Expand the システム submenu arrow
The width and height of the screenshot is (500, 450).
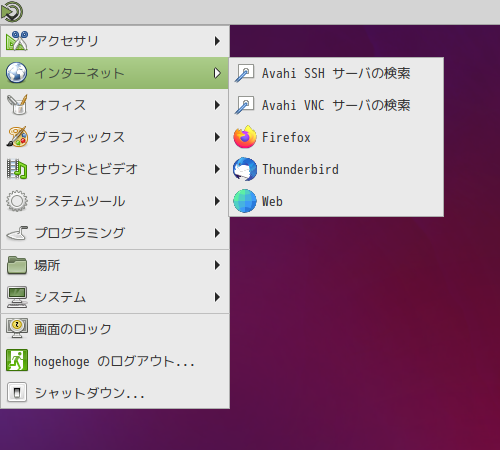pos(217,297)
